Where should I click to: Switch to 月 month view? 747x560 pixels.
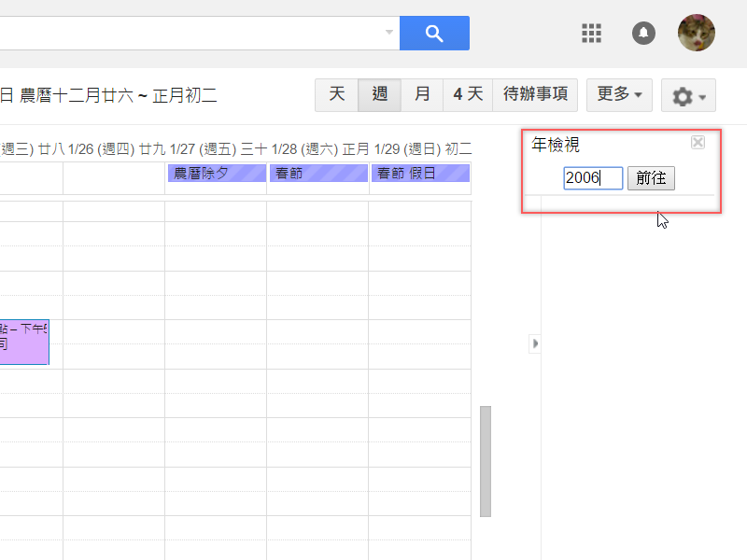pyautogui.click(x=422, y=94)
